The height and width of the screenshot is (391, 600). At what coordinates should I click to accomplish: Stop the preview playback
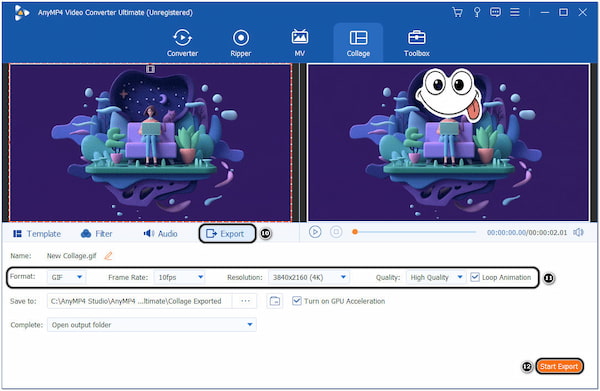(336, 232)
